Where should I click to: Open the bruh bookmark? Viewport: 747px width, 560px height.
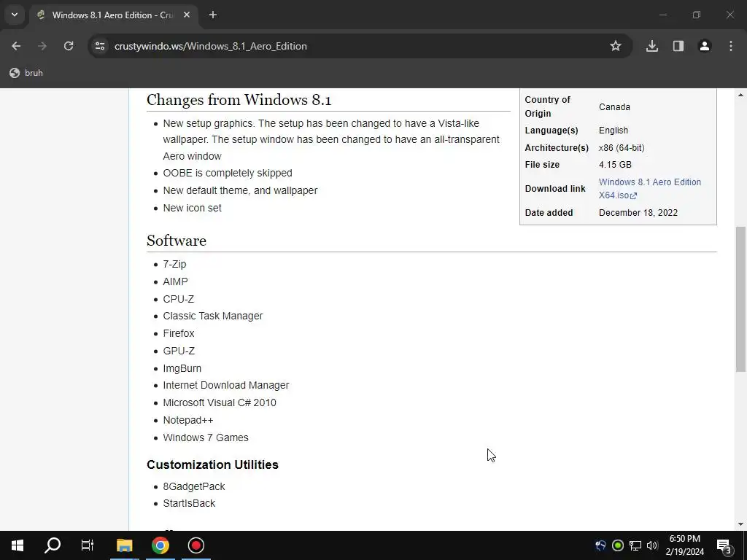tap(27, 73)
